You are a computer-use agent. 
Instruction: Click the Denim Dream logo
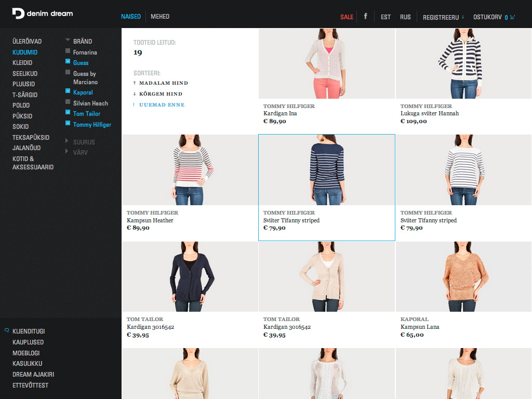42,14
